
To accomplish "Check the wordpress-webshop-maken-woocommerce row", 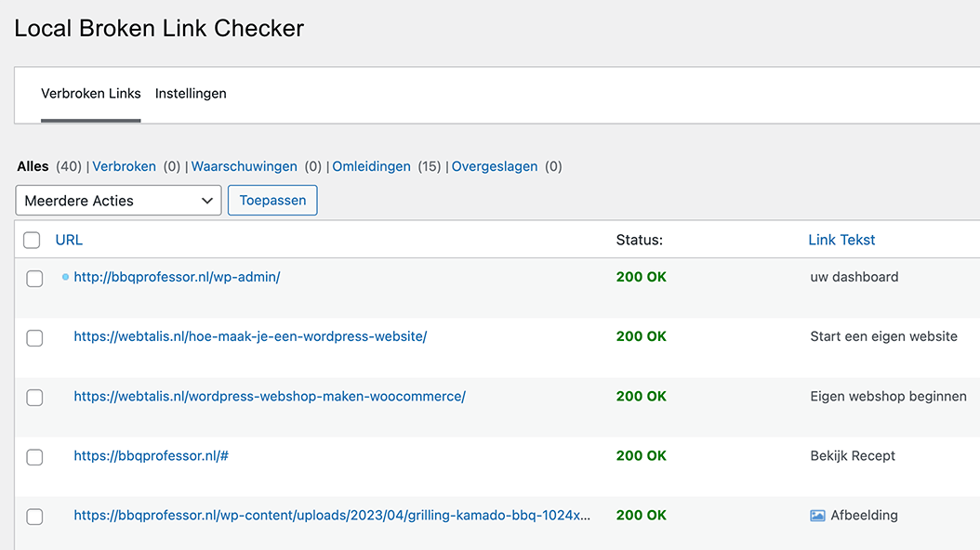I will click(34, 398).
